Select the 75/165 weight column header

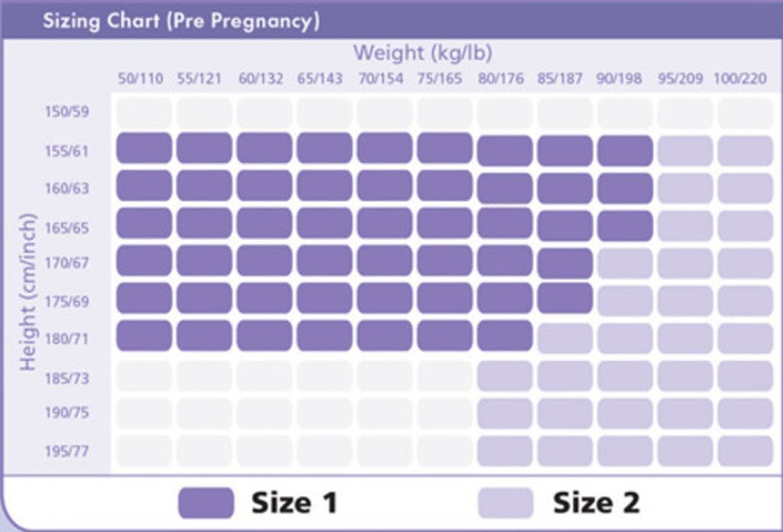click(x=440, y=79)
